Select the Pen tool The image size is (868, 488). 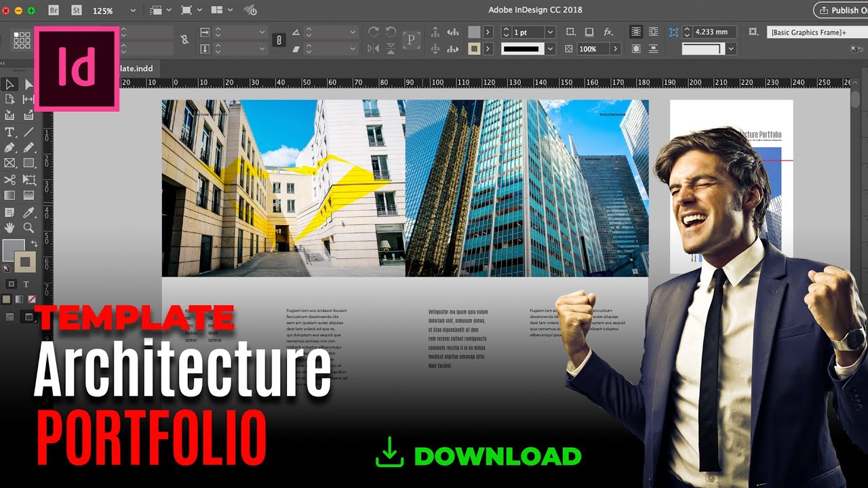(9, 148)
